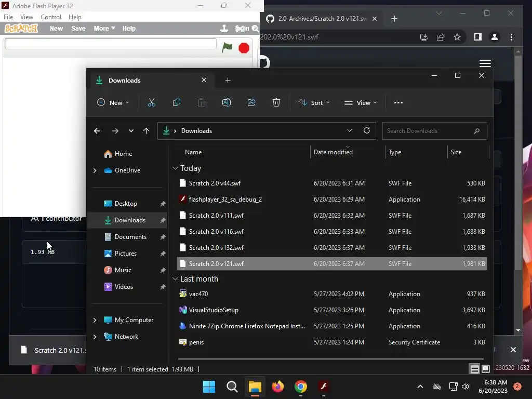532x399 pixels.
Task: Click the Search Downloads field
Action: pos(435,131)
